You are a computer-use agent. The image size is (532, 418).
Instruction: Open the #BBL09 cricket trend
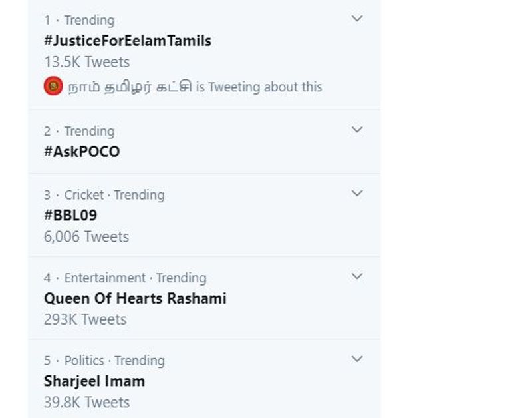coord(70,216)
